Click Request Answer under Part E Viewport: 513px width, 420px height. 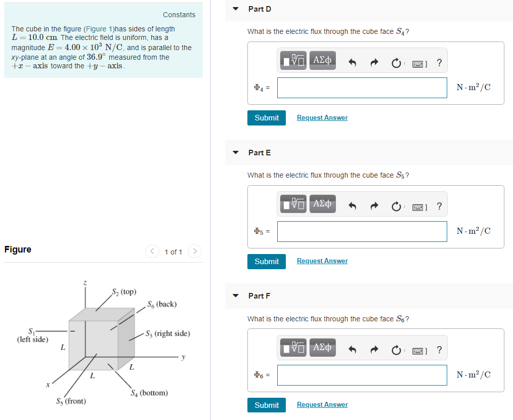[322, 261]
